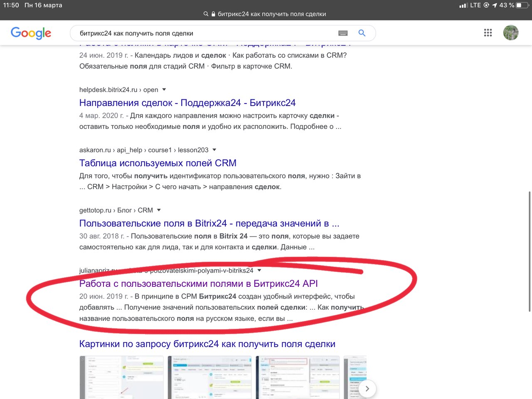Expand dropdown next to askaron.ru lesson203 breadcrumb
This screenshot has width=532, height=399.
tap(214, 150)
